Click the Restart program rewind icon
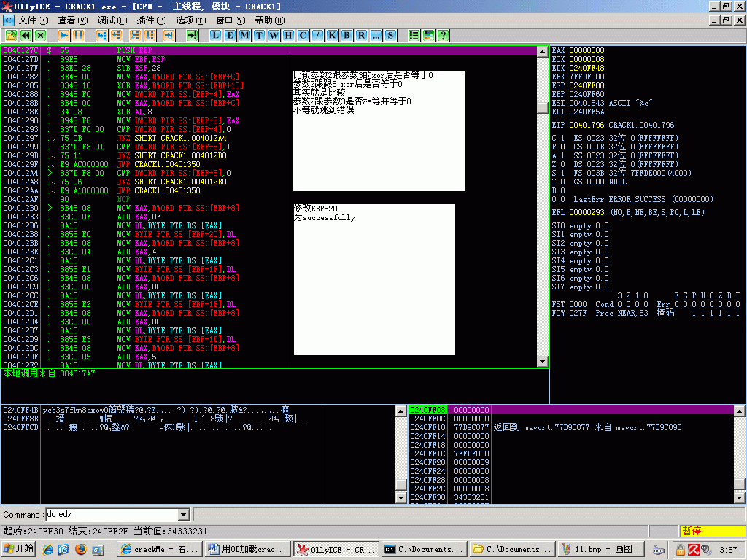 coord(26,35)
